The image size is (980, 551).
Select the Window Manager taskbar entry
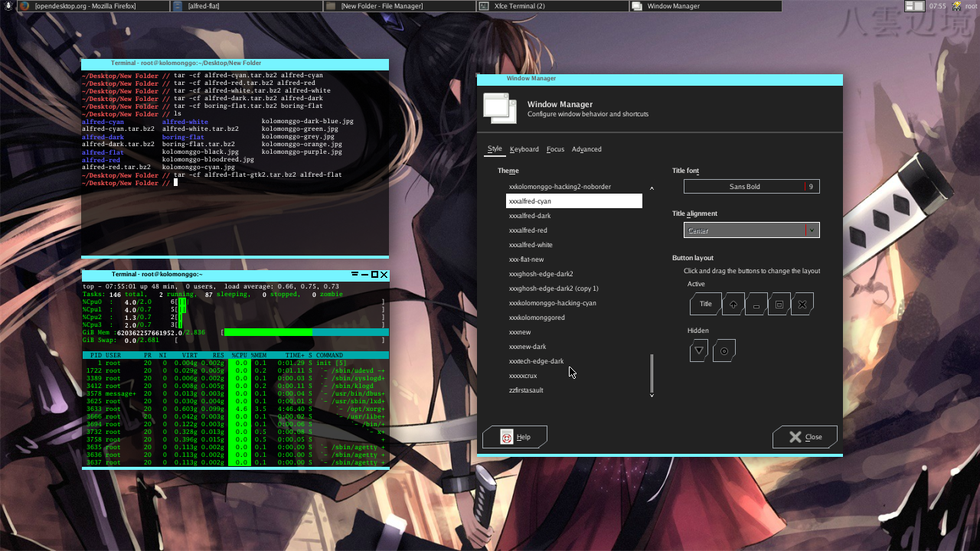(705, 6)
